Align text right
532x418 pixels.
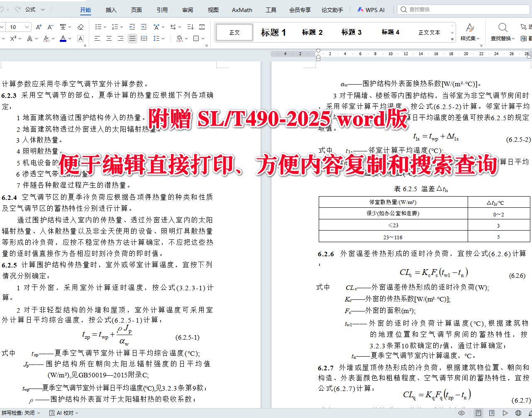120,39
